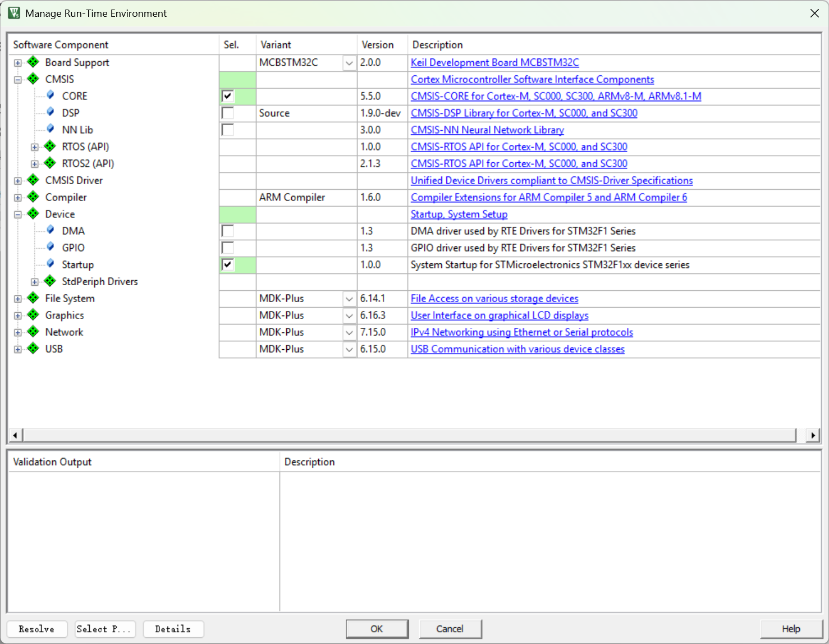
Task: Click the horizontal scrollbar right arrow
Action: click(x=813, y=435)
